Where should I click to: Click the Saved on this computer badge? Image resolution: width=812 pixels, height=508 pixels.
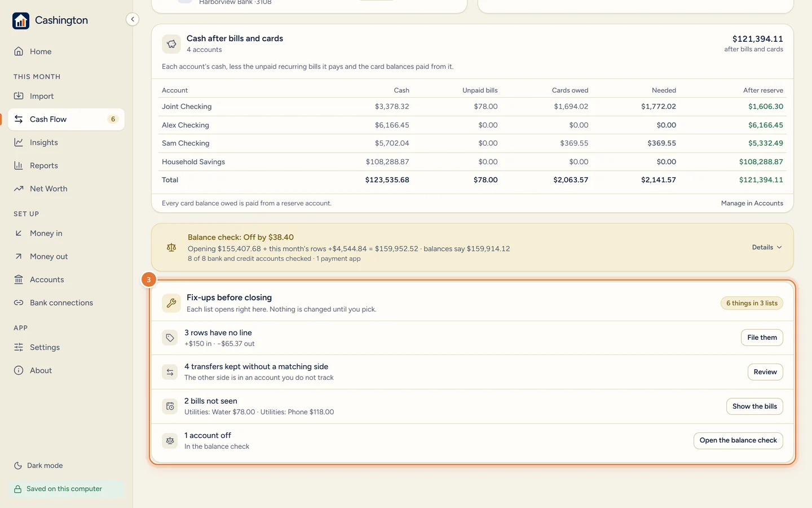[66, 489]
